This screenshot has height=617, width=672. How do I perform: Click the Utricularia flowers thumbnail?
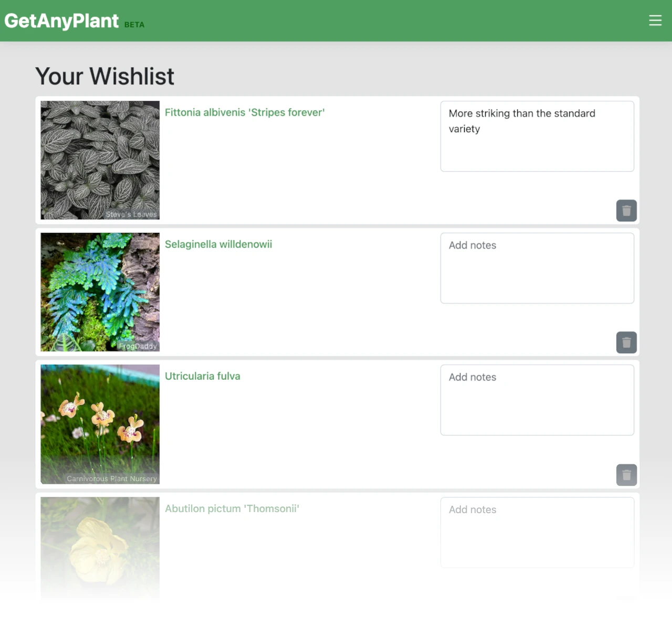(x=100, y=424)
